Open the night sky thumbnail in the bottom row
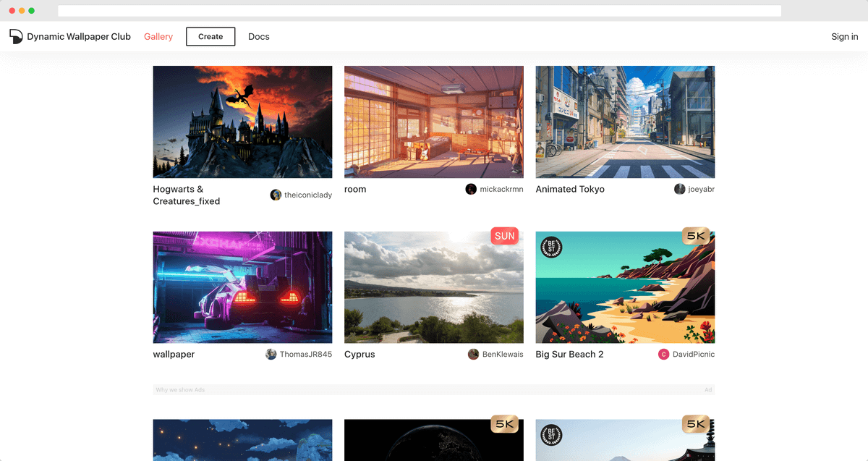Image resolution: width=868 pixels, height=461 pixels. (243, 440)
